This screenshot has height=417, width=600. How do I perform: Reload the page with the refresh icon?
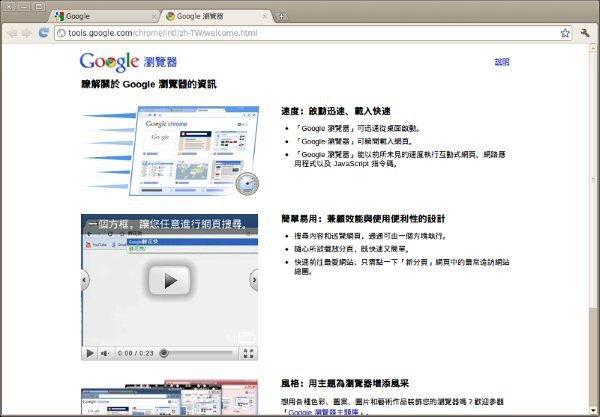coord(44,33)
